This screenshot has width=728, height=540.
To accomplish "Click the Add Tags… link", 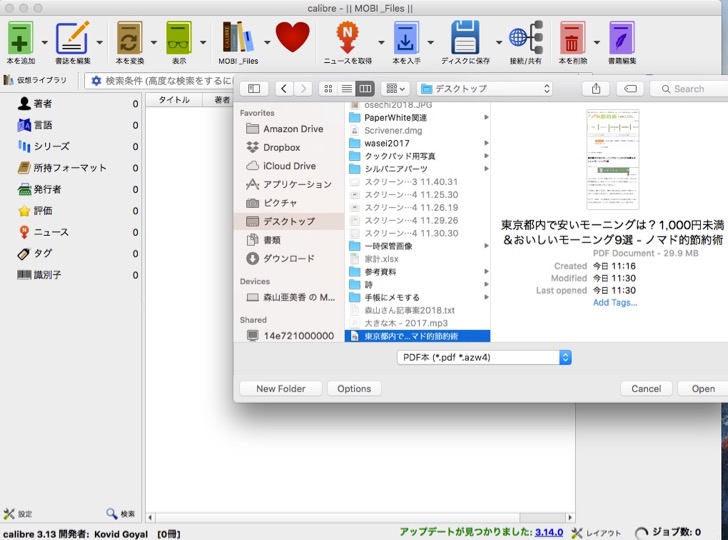I will coord(615,302).
